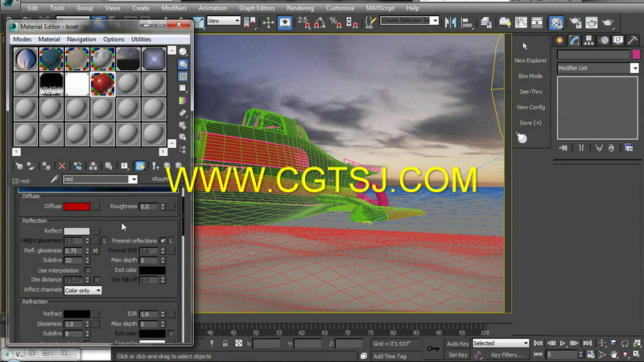The height and width of the screenshot is (362, 644).
Task: Open Utilities menu in Material Editor
Action: click(141, 39)
